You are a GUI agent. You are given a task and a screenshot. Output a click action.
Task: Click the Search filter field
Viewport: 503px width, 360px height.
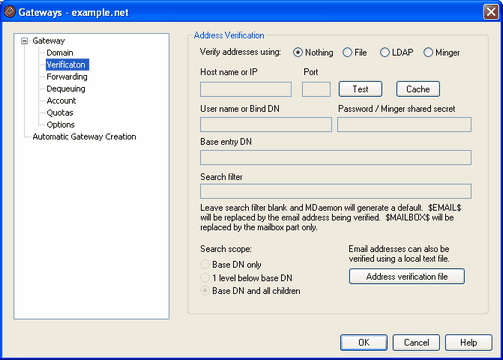(336, 191)
